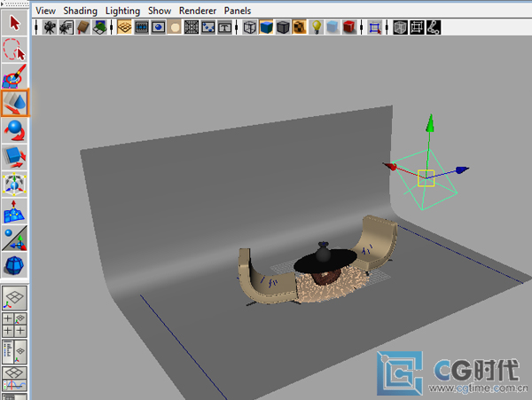Toggle the gate mask button
The width and height of the screenshot is (532, 400).
(175, 27)
